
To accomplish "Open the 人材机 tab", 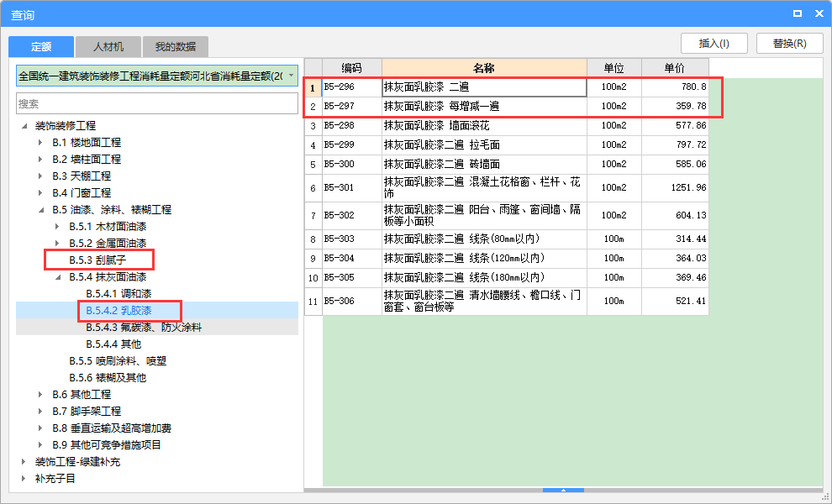I will coord(108,47).
